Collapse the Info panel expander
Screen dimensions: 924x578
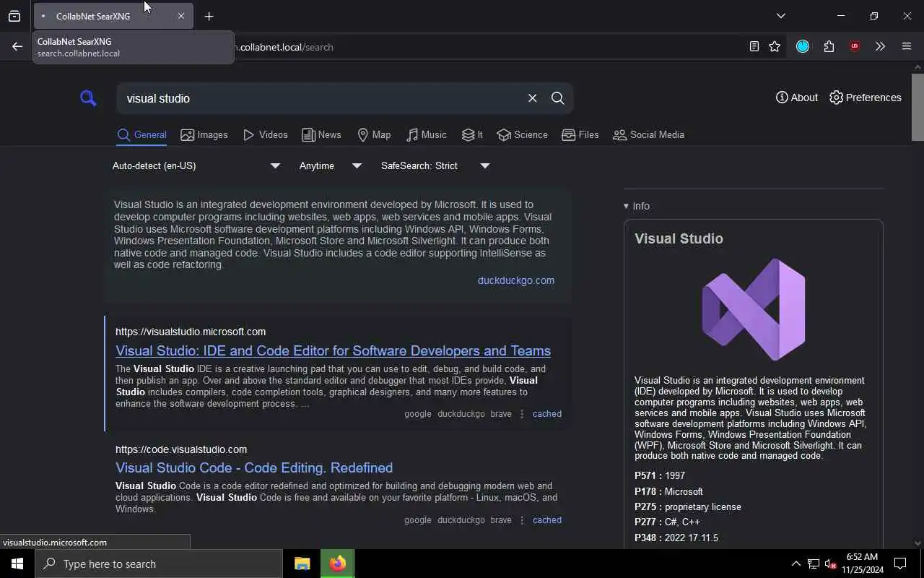[637, 206]
